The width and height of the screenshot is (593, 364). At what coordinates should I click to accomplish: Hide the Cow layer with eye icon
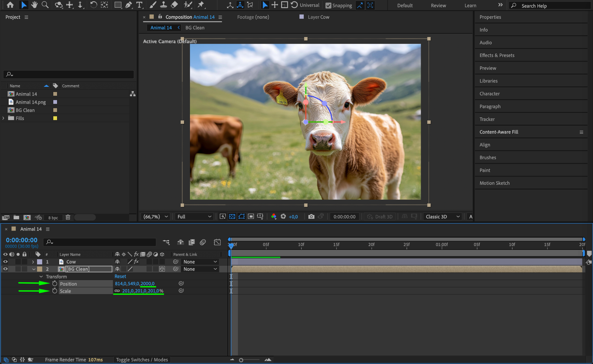(x=5, y=262)
